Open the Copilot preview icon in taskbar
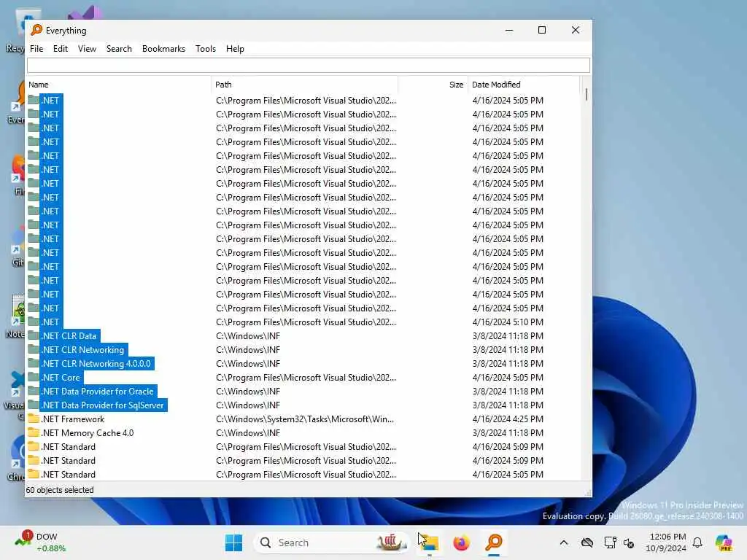Viewport: 747px width, 560px height. (724, 542)
